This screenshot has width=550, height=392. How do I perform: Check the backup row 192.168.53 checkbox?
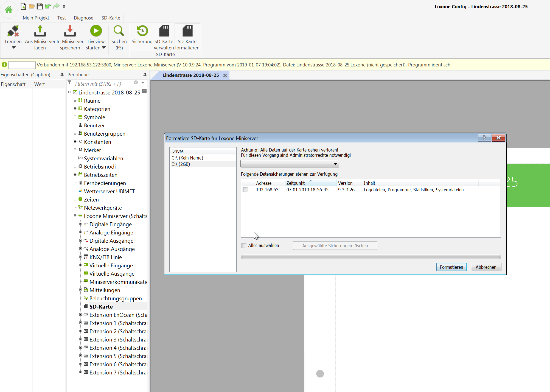coord(245,190)
